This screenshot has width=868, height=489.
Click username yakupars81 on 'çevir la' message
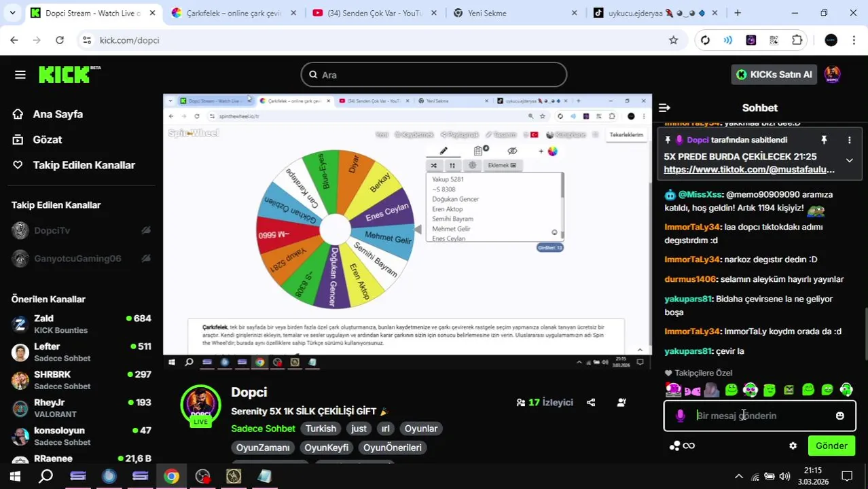(687, 351)
